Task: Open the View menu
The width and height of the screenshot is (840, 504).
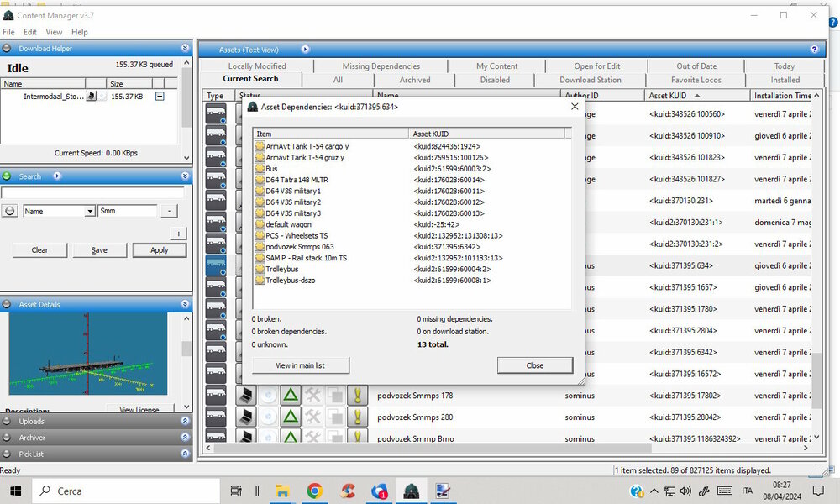Action: [x=54, y=32]
